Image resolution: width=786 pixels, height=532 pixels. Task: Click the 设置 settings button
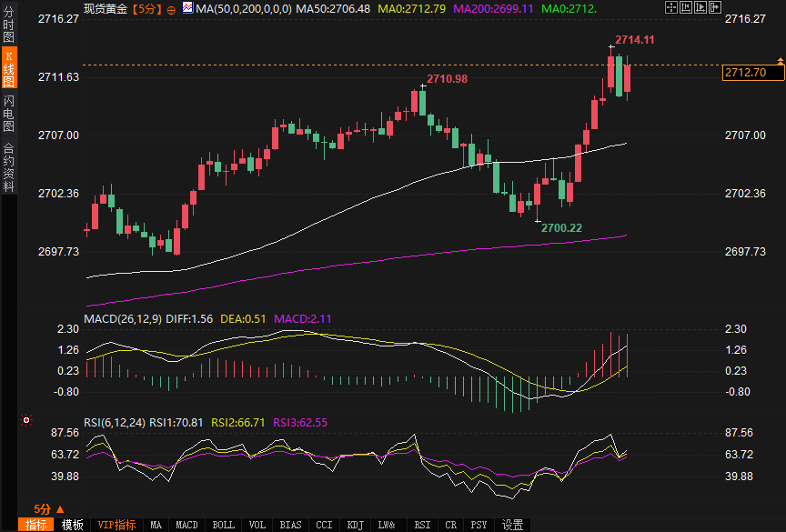(x=513, y=525)
